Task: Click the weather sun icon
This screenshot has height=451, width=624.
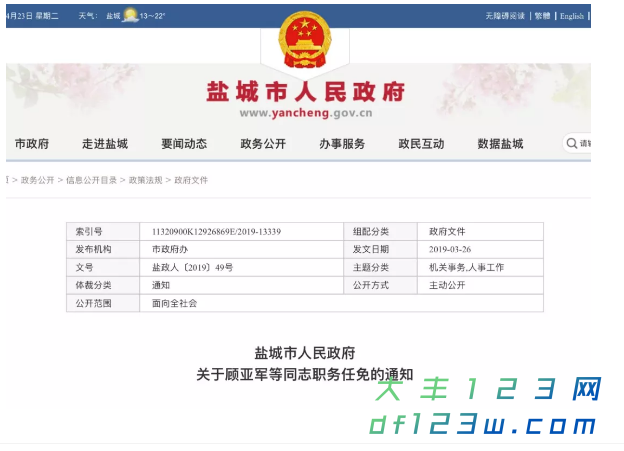Action: coord(131,15)
